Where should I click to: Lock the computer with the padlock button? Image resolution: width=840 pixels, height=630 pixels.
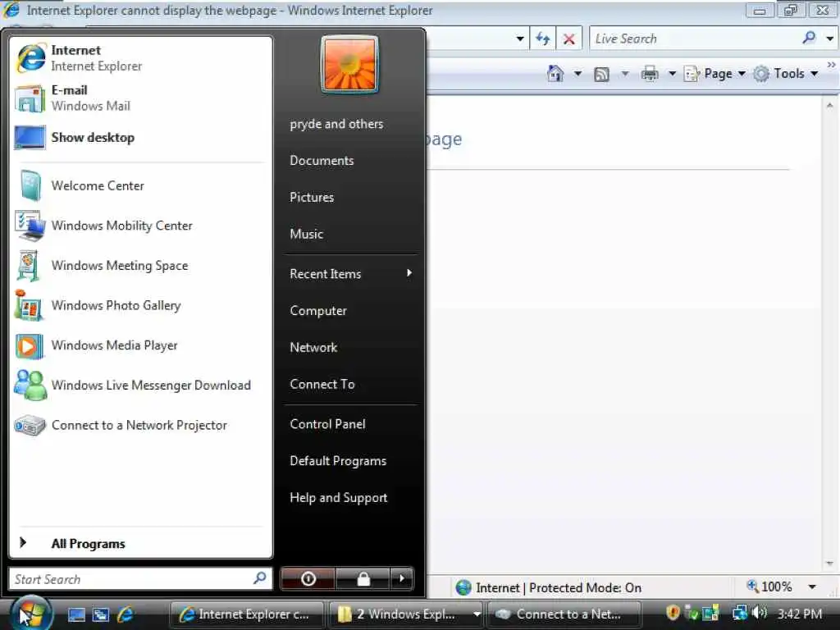(x=363, y=578)
